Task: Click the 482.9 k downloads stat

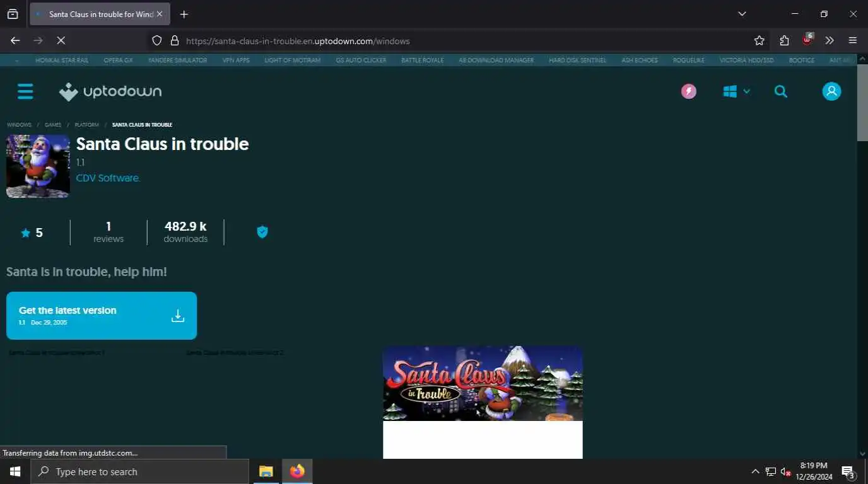Action: [x=185, y=232]
